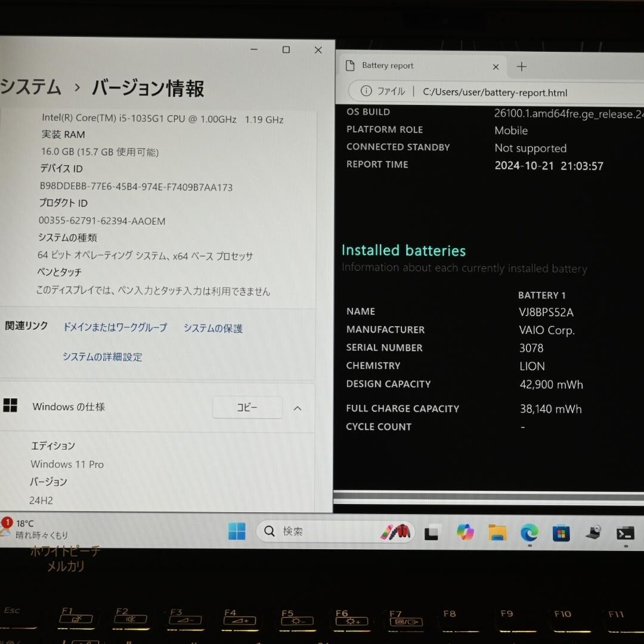Click the colorful search highlight icon
The height and width of the screenshot is (644, 644).
[395, 532]
